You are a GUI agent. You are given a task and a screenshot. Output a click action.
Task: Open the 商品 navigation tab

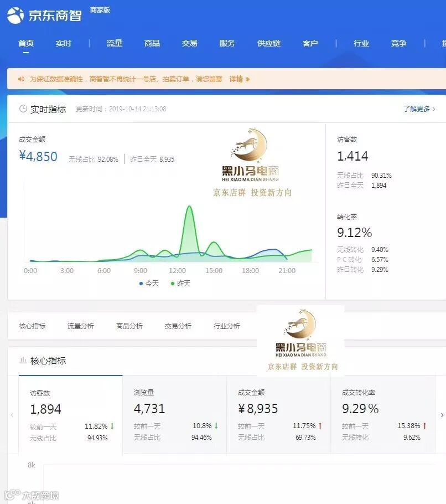(x=152, y=43)
